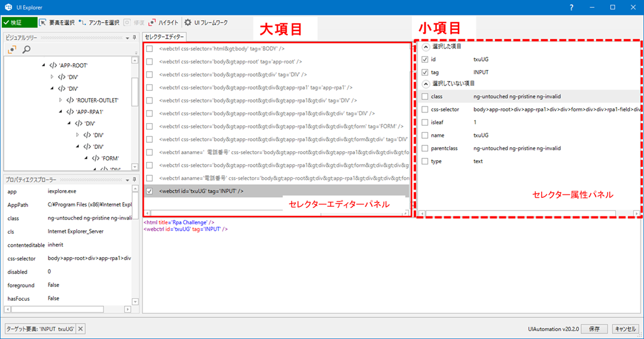Image resolution: width=644 pixels, height=339 pixels.
Task: Click the UI Explorer app icon
Action: coord(8,7)
